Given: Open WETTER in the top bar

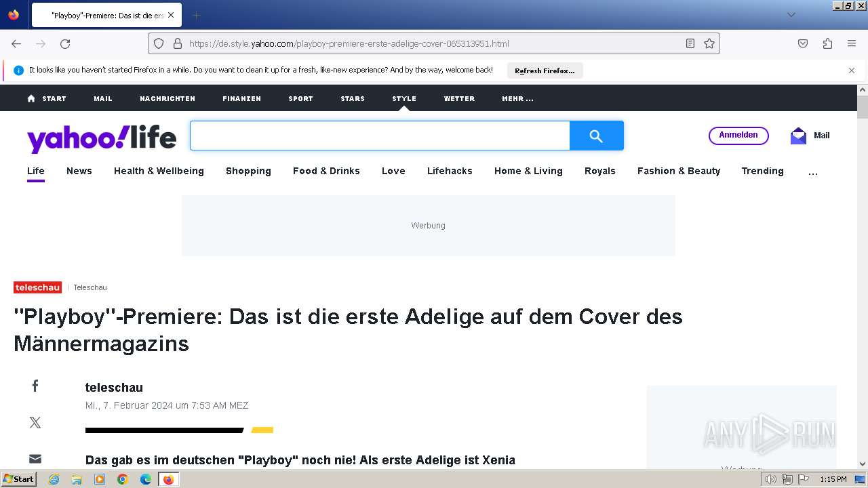Looking at the screenshot, I should [459, 98].
